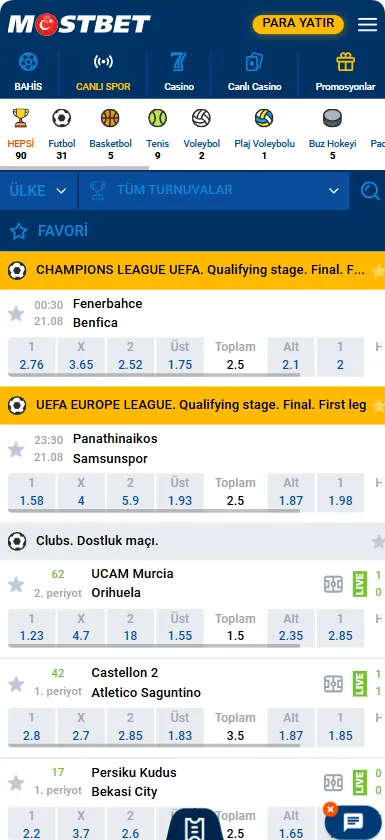Star the Castellon 2 match as favorite
Screen dimensions: 385x840
click(16, 684)
